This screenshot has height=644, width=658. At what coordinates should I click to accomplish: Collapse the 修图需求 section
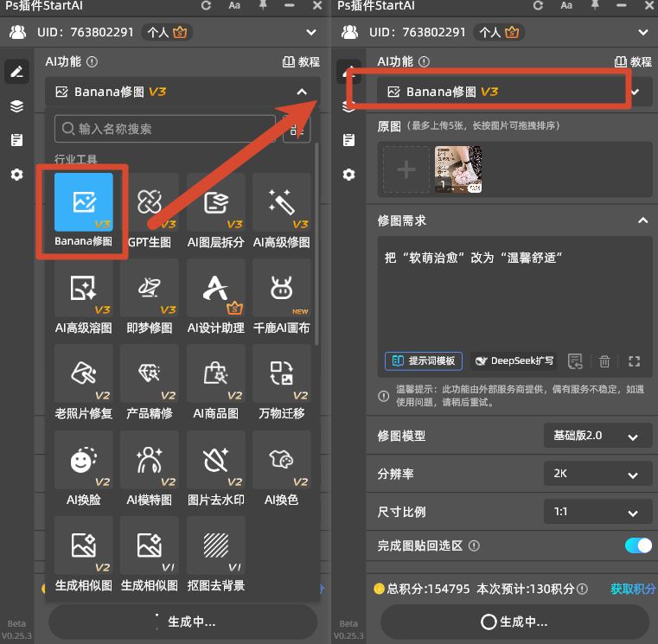[x=642, y=220]
